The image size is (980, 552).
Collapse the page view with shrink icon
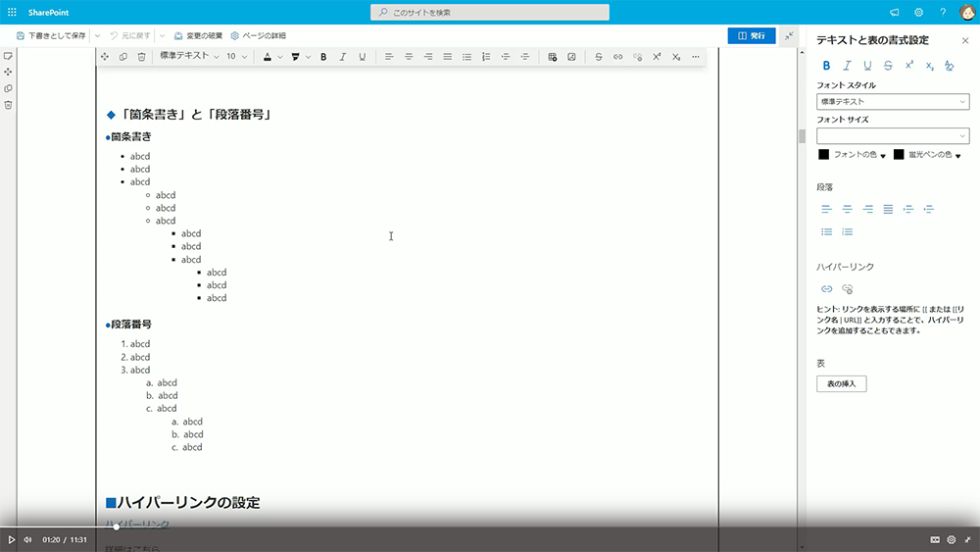(789, 35)
